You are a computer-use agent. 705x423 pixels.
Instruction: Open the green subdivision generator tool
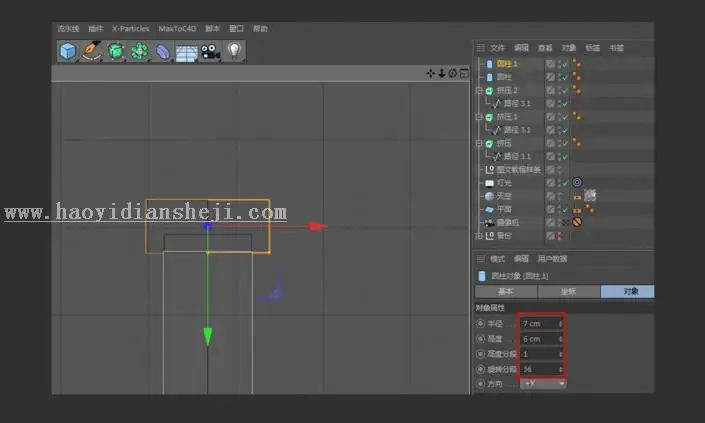coord(116,51)
